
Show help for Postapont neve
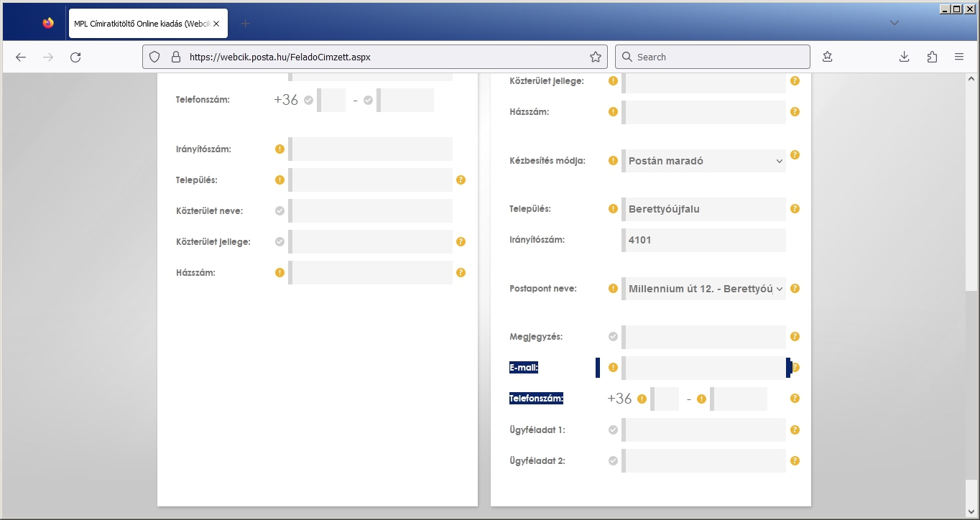click(795, 289)
